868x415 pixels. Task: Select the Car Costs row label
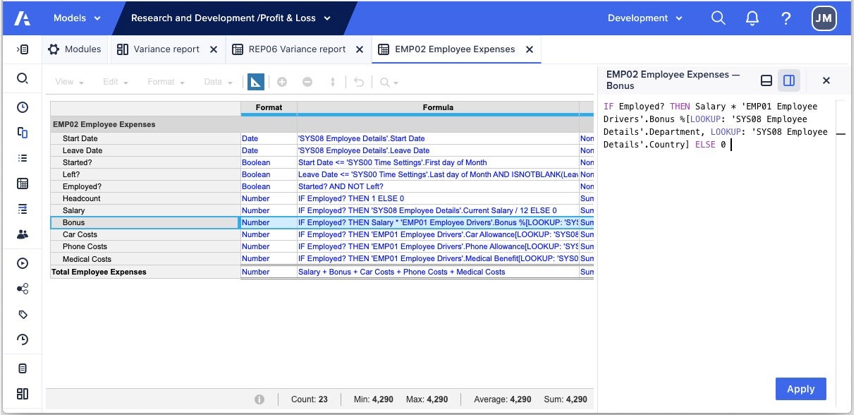[x=145, y=235]
